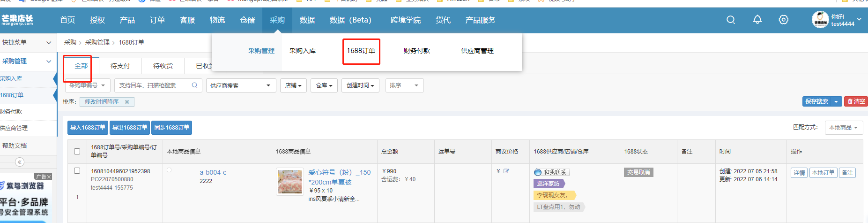This screenshot has width=868, height=223.
Task: Click the bedding product thumbnail
Action: (x=290, y=182)
